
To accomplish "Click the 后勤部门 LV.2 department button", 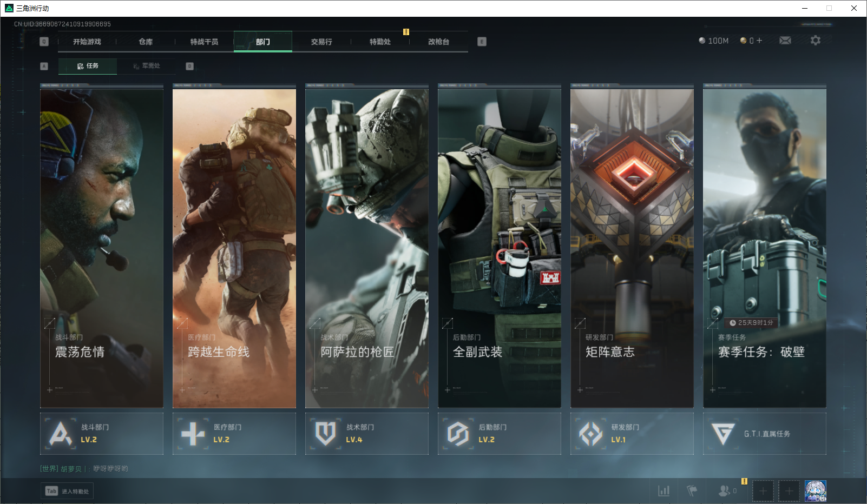I will (x=500, y=434).
